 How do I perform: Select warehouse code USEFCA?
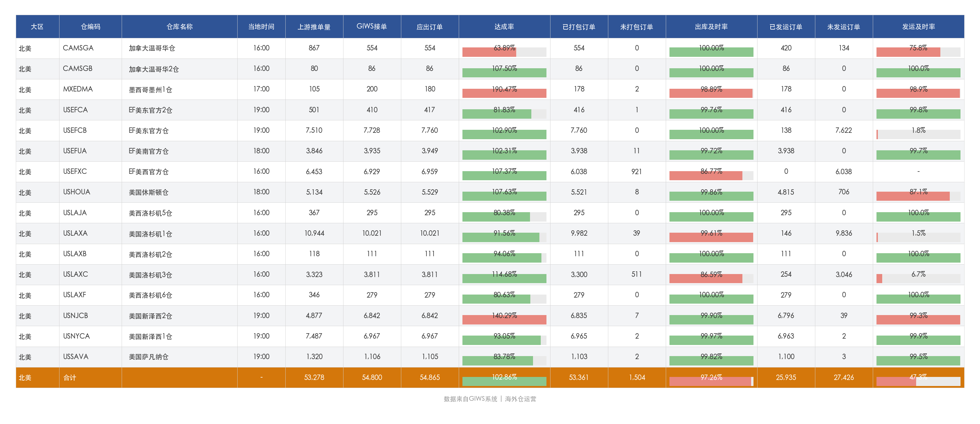(x=75, y=110)
